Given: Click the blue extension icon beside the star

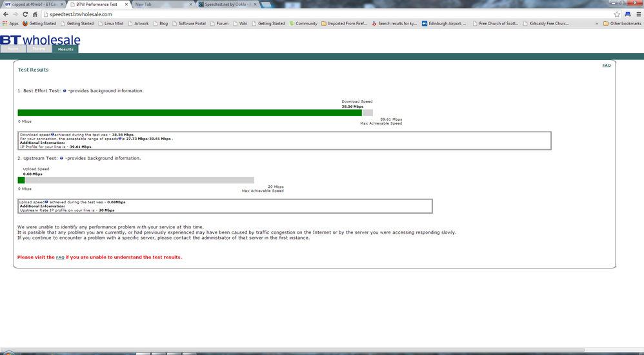Looking at the screenshot, I should click(x=628, y=14).
